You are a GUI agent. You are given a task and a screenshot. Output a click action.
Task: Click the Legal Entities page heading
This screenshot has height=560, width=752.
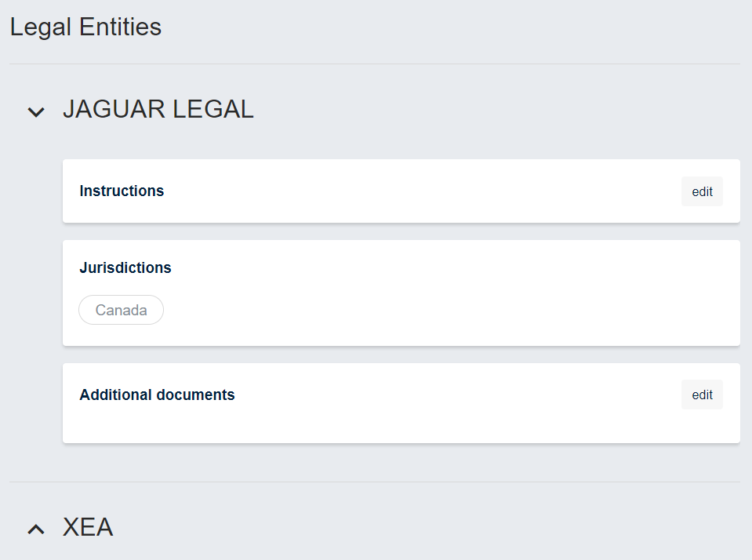point(85,27)
